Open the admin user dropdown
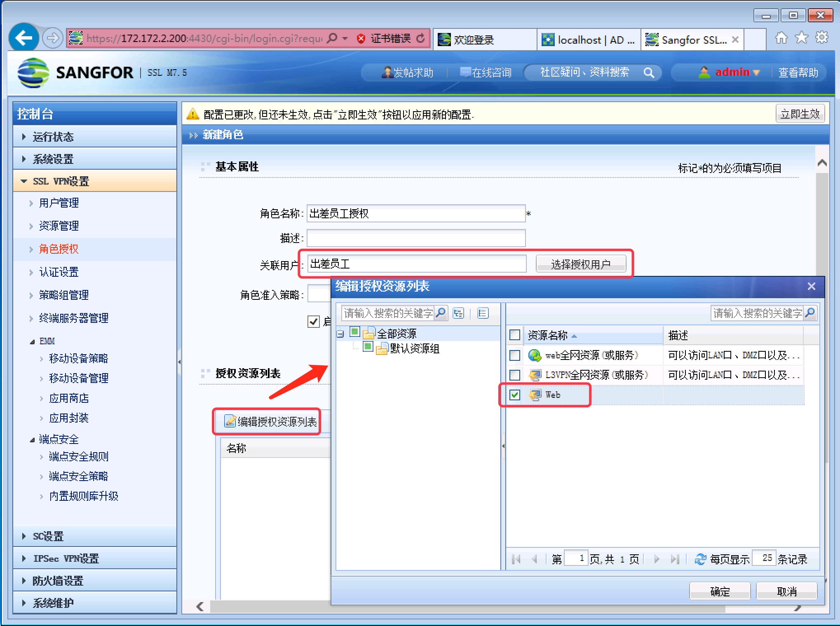 737,72
